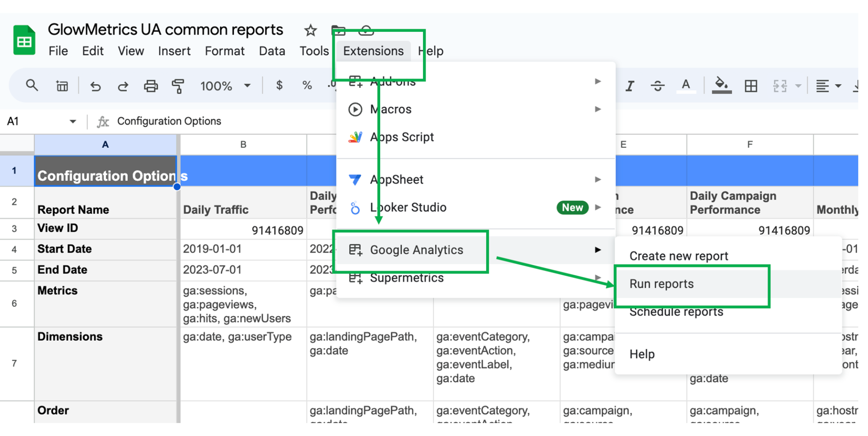Print the spreadsheet

(x=151, y=86)
